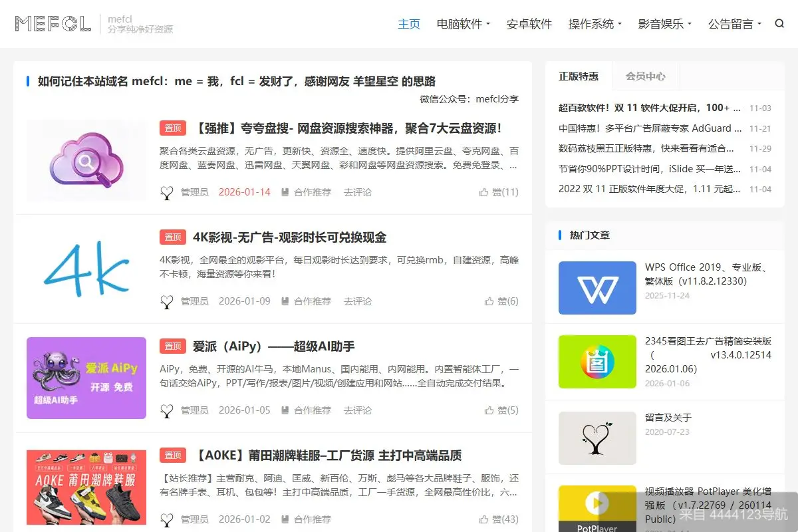Select the 主页 menu item
Screen dimensions: 798x532
click(409, 23)
